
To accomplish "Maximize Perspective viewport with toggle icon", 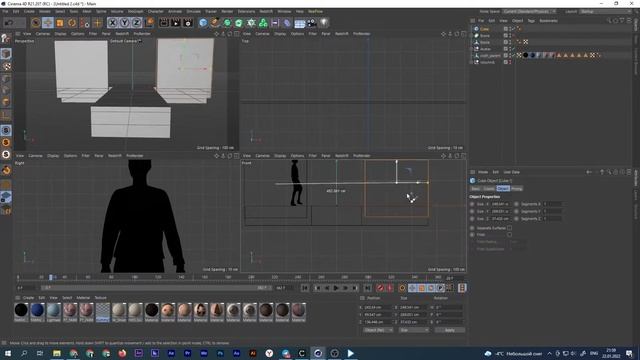I will (x=236, y=34).
